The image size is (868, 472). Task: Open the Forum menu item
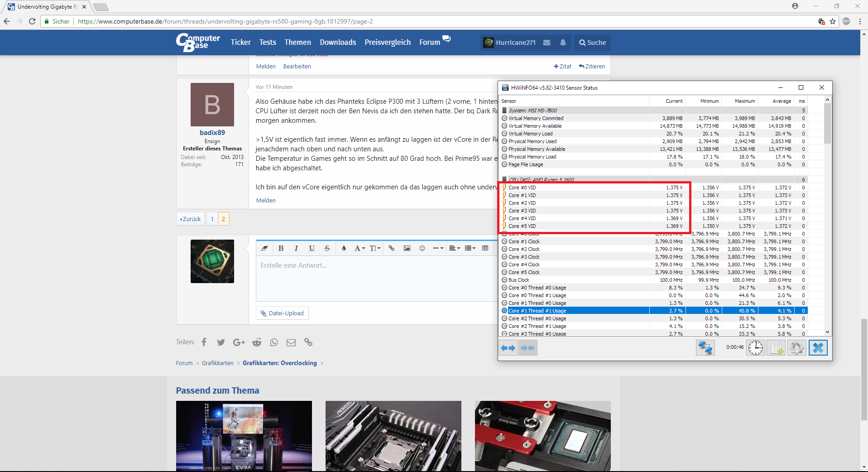pyautogui.click(x=430, y=42)
